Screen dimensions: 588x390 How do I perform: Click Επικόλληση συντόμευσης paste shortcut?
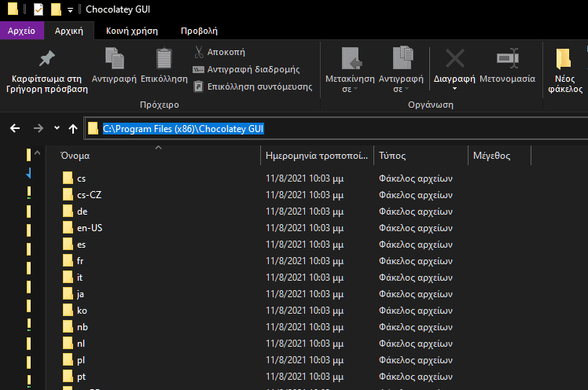pyautogui.click(x=253, y=86)
